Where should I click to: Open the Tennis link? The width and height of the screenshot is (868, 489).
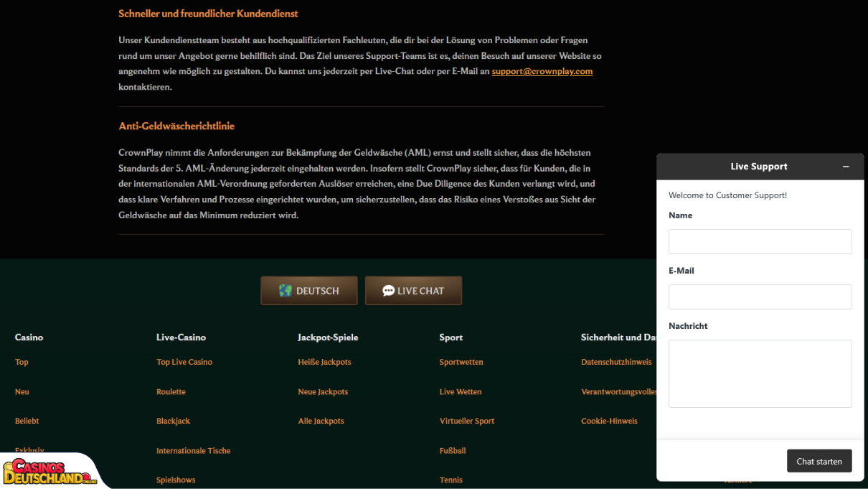pos(451,480)
